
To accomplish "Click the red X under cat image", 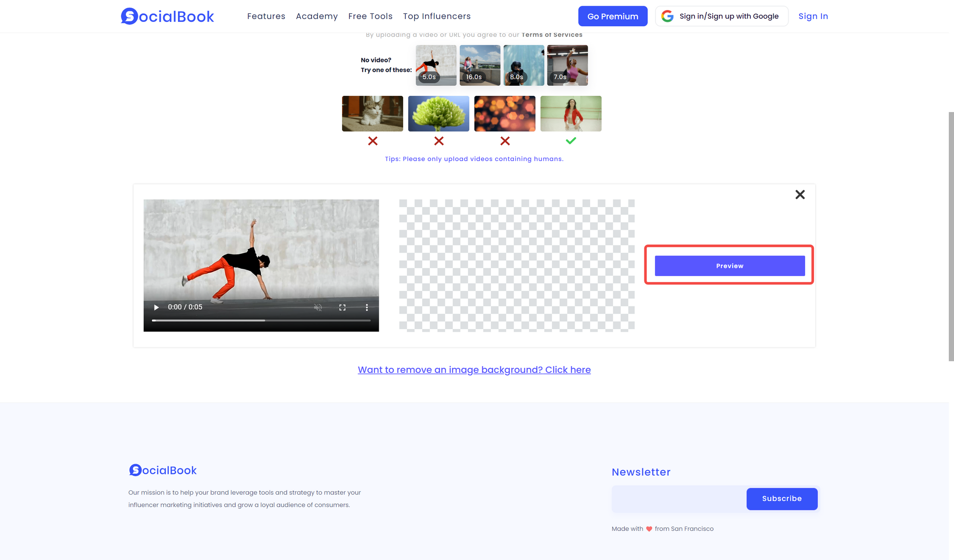I will pyautogui.click(x=373, y=141).
